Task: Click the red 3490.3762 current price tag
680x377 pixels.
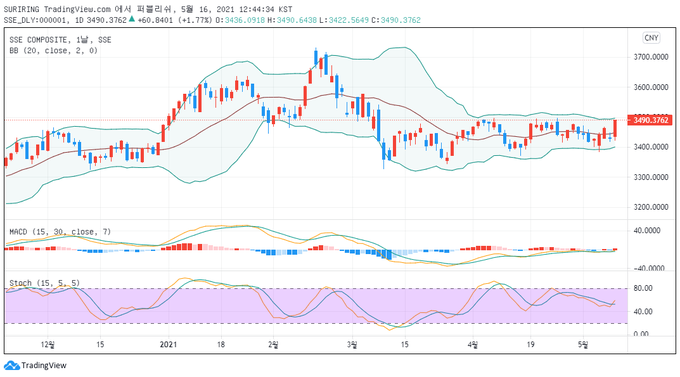Action: pyautogui.click(x=651, y=120)
